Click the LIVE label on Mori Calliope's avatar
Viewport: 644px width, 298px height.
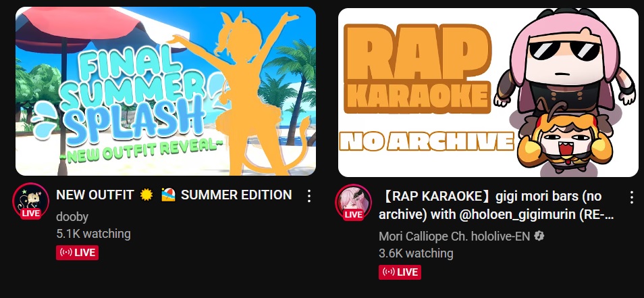coord(353,215)
